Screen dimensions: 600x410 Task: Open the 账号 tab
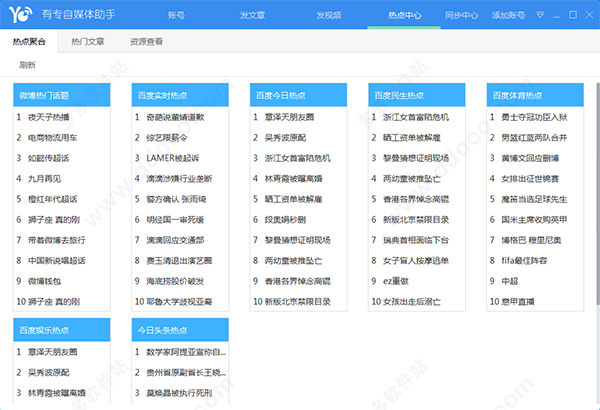click(176, 15)
